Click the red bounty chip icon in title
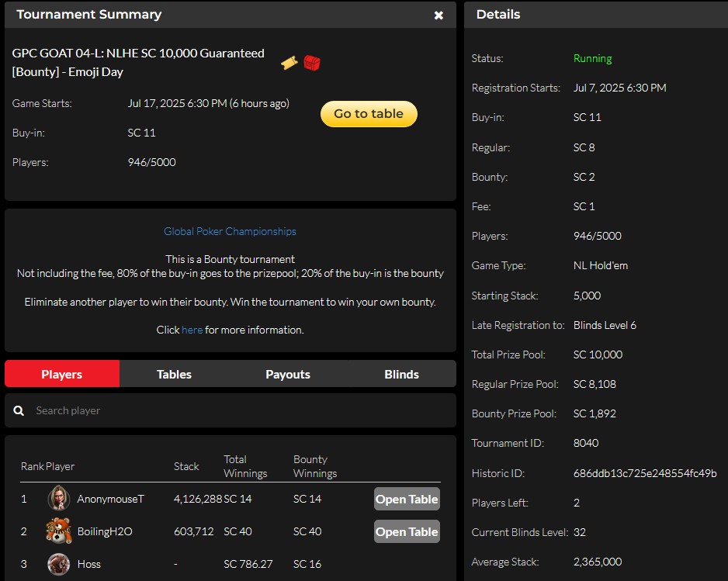 coord(311,64)
